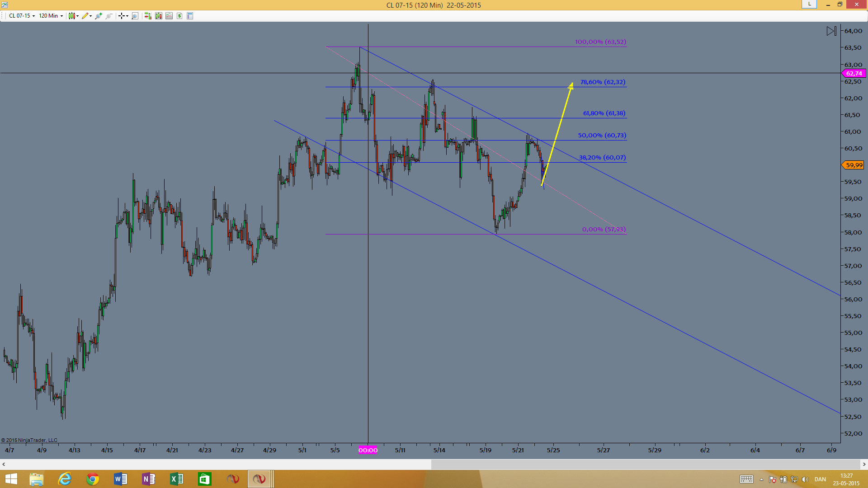Open the indicators line chart icon
Image resolution: width=868 pixels, height=488 pixels.
(169, 16)
